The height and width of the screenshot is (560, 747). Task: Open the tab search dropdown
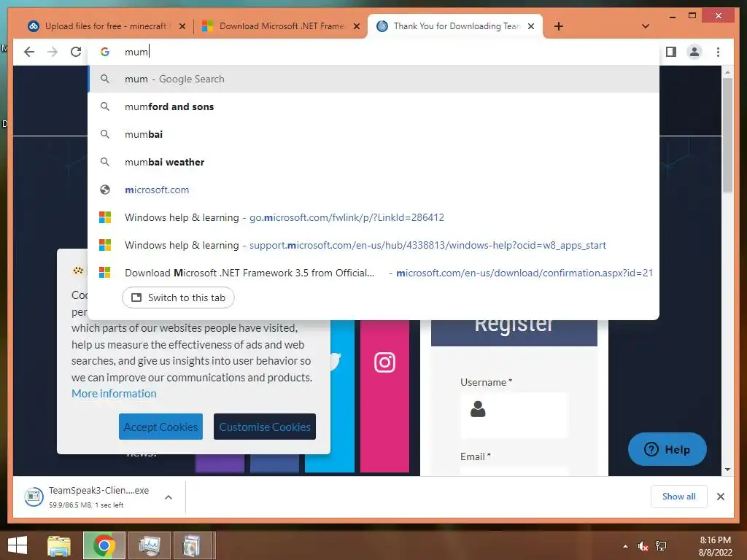646,26
